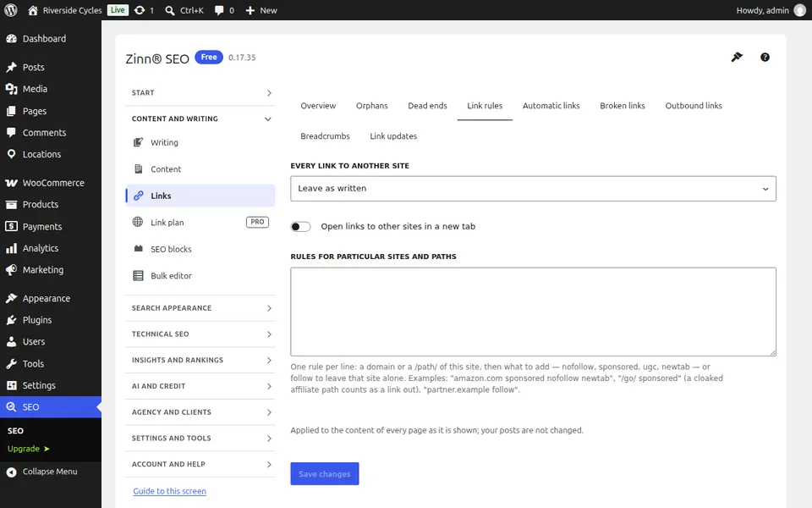Collapse the Content and Writing section
This screenshot has width=812, height=508.
[200, 119]
